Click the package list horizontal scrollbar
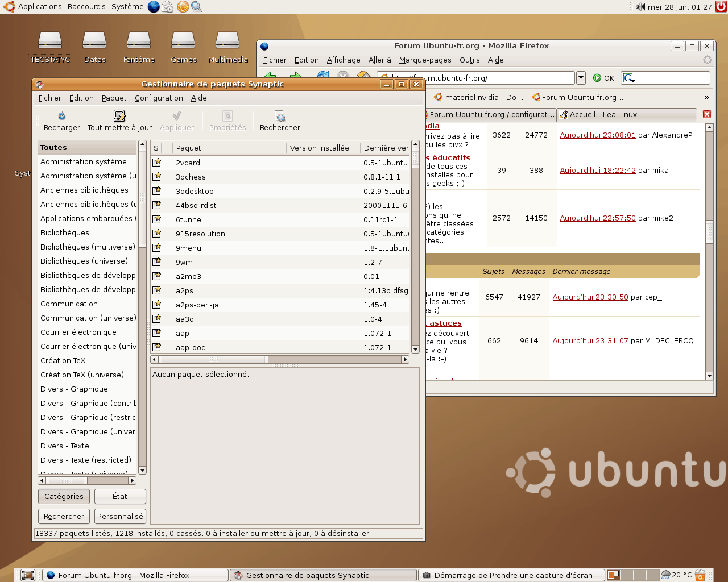728x582 pixels. (280, 359)
